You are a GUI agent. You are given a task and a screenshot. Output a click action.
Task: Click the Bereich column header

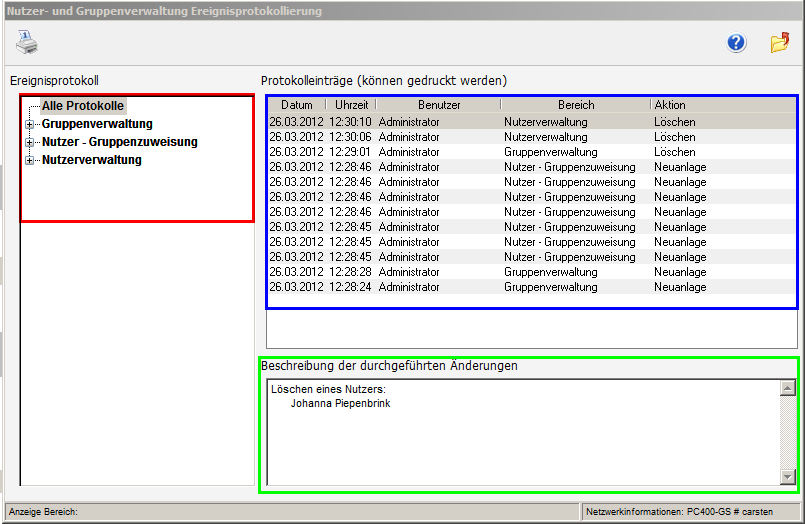[x=576, y=105]
